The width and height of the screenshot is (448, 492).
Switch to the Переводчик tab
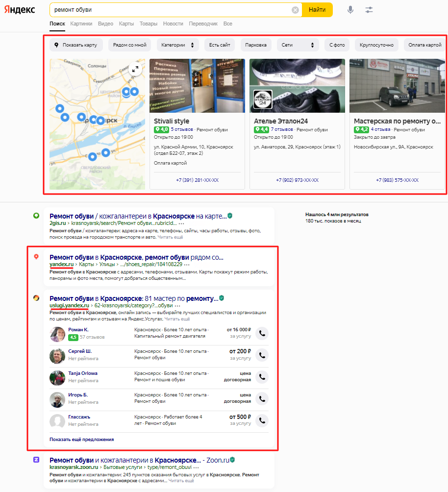pyautogui.click(x=203, y=24)
